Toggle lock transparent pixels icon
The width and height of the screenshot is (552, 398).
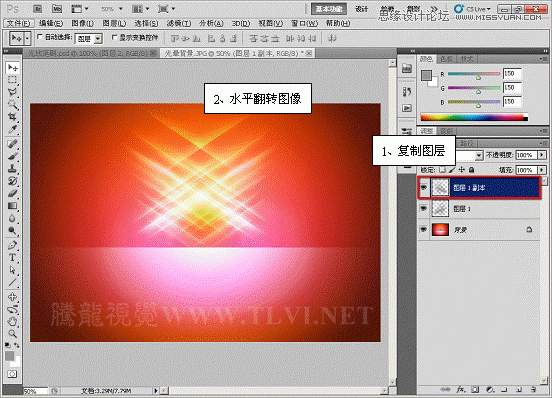(x=442, y=170)
